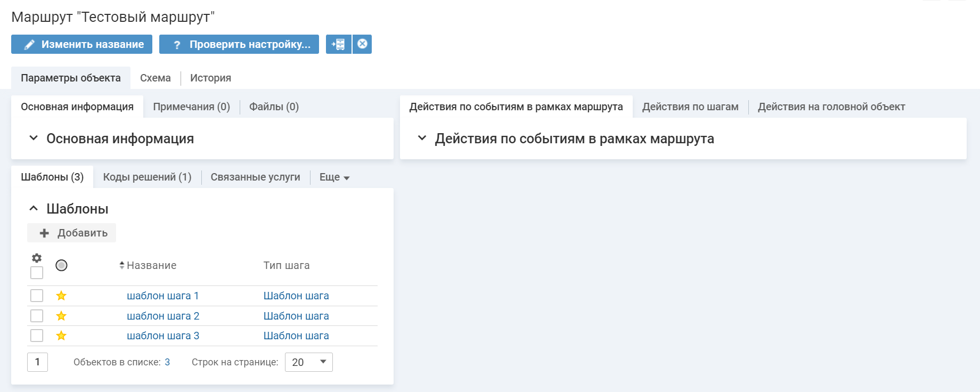Click the grey circle icon in table header
This screenshot has width=980, height=392.
click(x=61, y=265)
